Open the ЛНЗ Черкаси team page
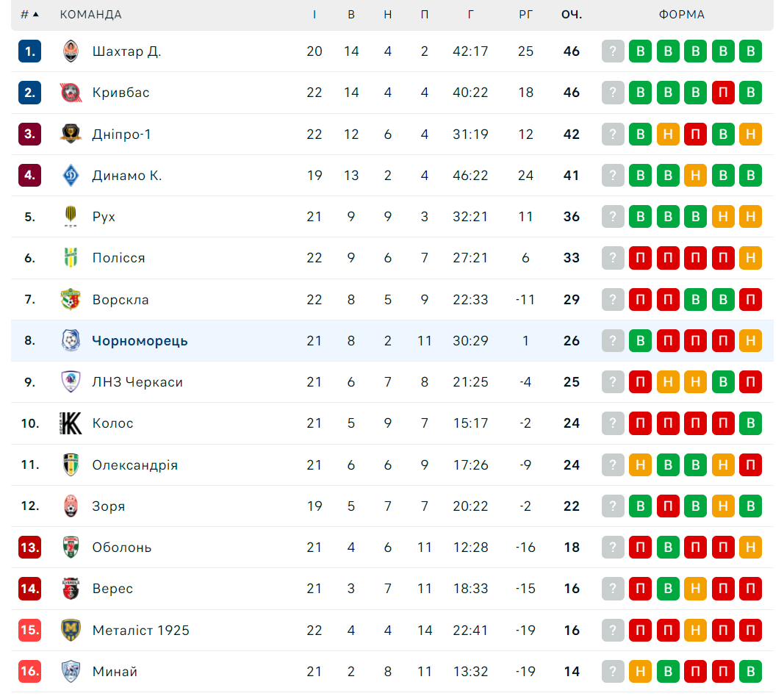The width and height of the screenshot is (784, 696). point(137,382)
